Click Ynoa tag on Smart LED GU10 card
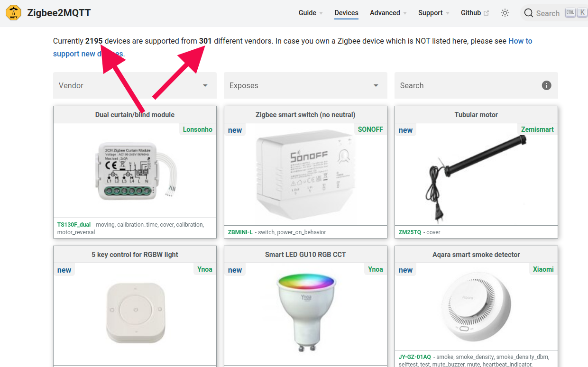 click(x=376, y=269)
